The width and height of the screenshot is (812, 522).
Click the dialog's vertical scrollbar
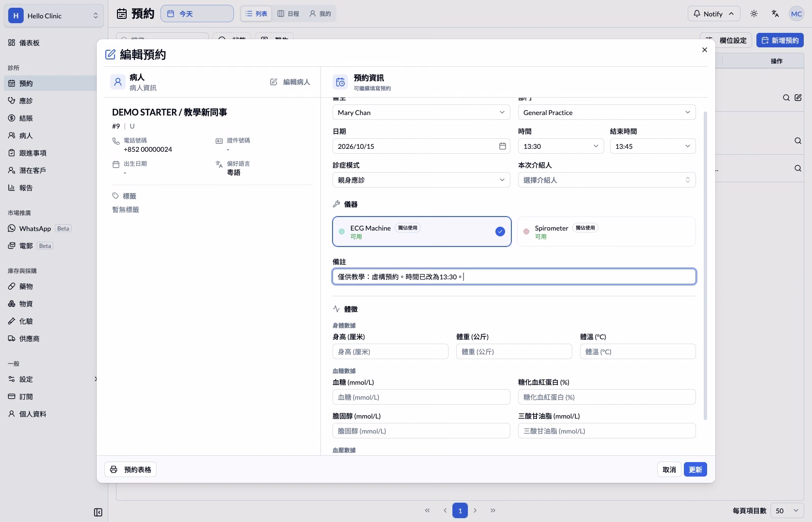point(705,266)
